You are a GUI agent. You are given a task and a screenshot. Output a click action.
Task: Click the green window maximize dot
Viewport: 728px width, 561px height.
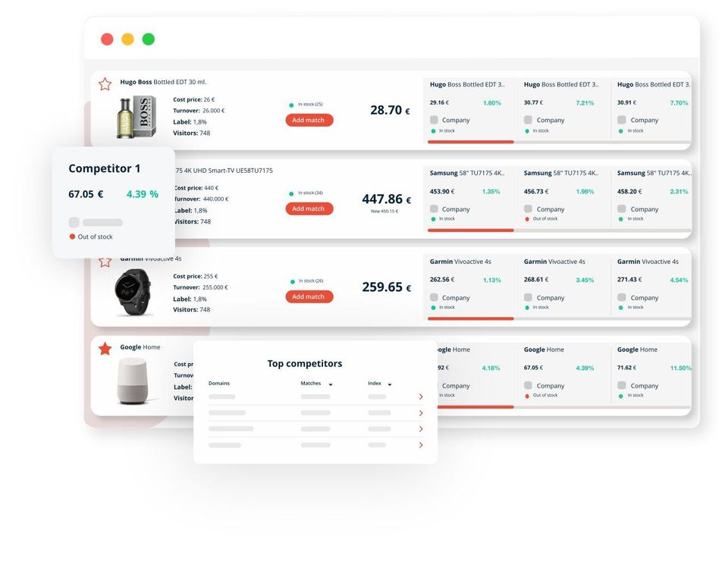click(x=149, y=39)
